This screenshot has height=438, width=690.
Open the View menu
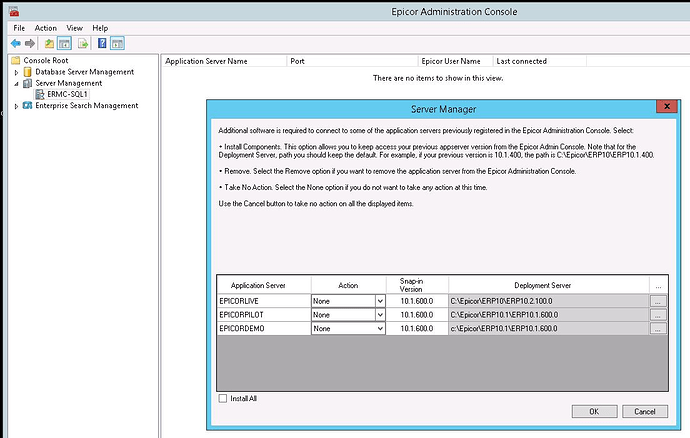click(x=74, y=28)
